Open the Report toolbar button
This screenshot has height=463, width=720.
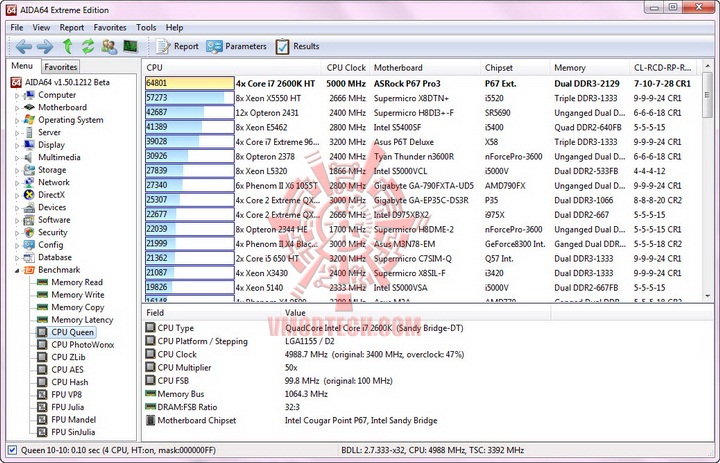pyautogui.click(x=177, y=46)
